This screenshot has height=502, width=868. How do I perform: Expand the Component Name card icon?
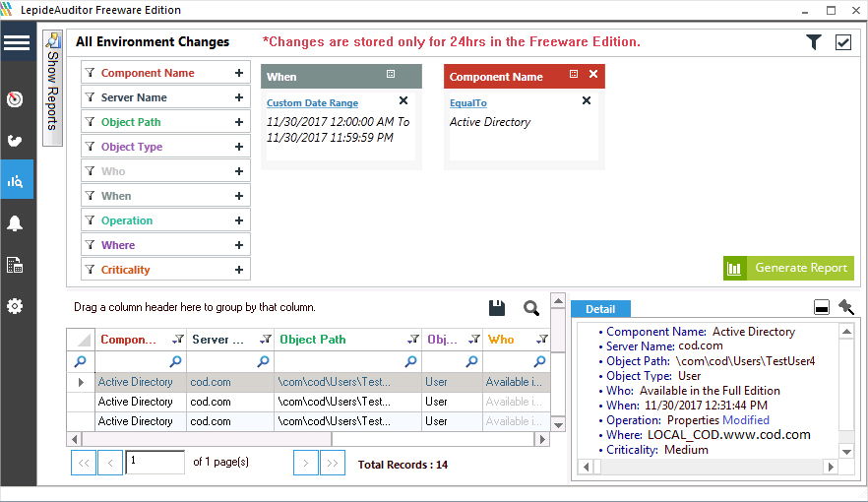[574, 74]
